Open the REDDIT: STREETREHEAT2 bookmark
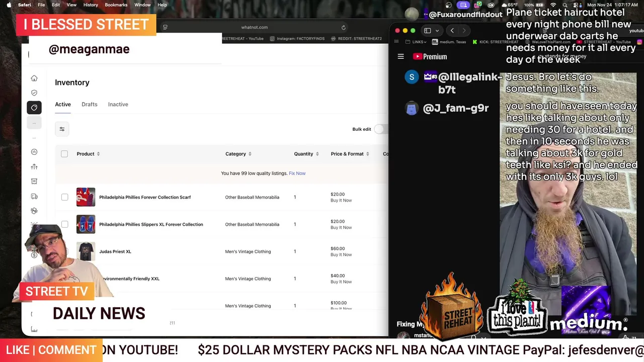The height and width of the screenshot is (362, 644). pyautogui.click(x=356, y=39)
